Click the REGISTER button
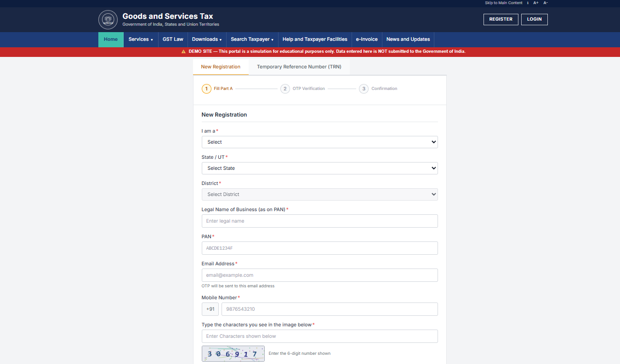 (x=501, y=19)
